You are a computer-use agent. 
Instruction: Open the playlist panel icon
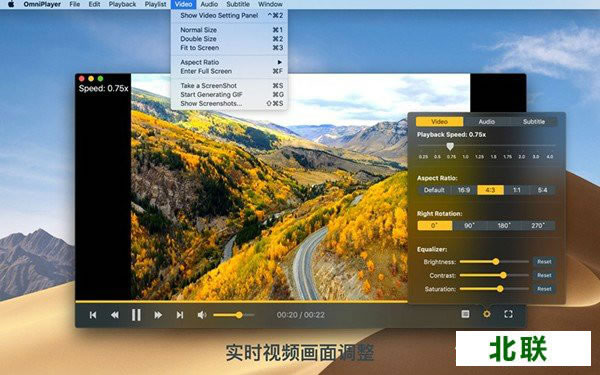click(465, 314)
